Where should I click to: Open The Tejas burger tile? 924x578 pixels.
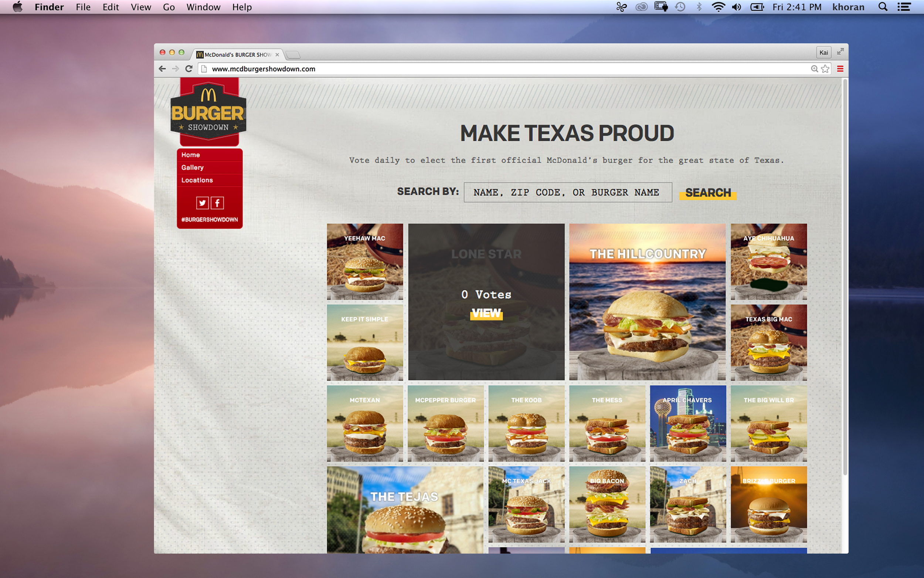(405, 510)
